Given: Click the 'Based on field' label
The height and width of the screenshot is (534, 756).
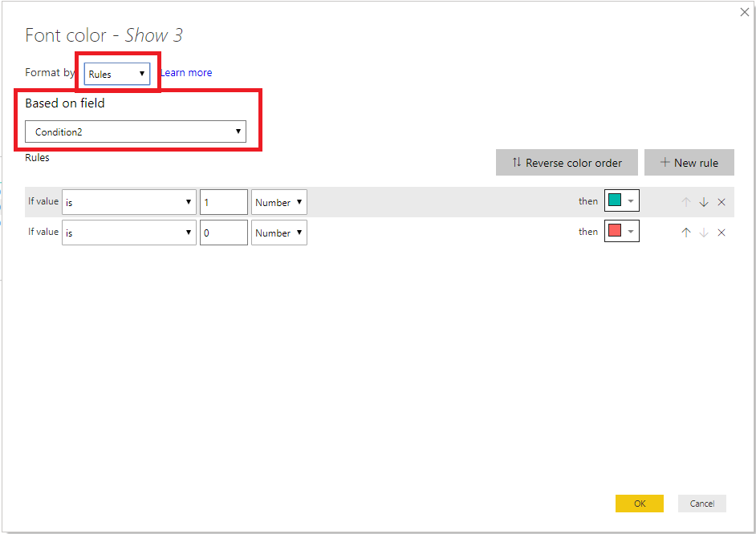Looking at the screenshot, I should coord(65,103).
